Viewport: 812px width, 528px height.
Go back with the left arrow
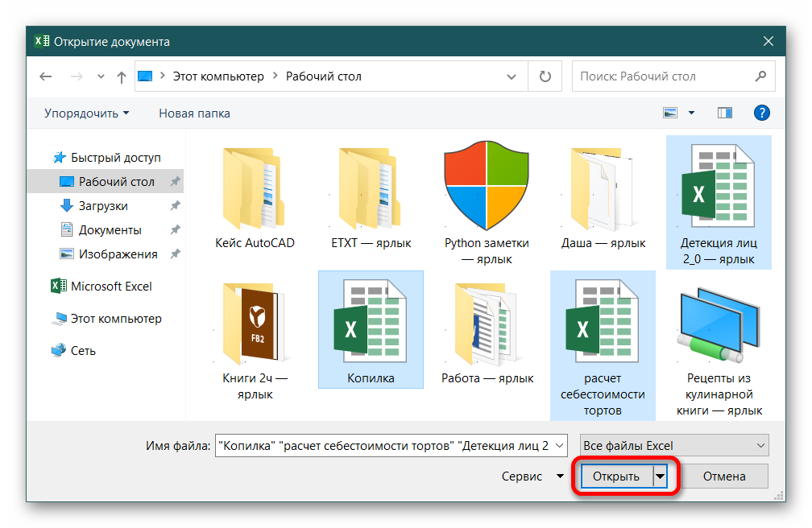pyautogui.click(x=46, y=76)
